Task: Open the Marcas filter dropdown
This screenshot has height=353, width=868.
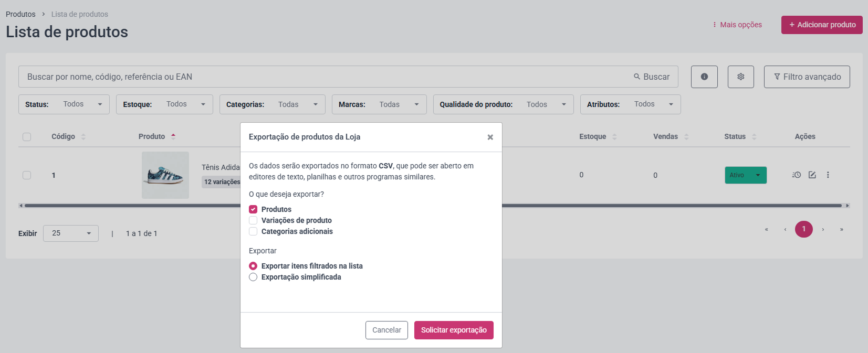Action: (379, 104)
